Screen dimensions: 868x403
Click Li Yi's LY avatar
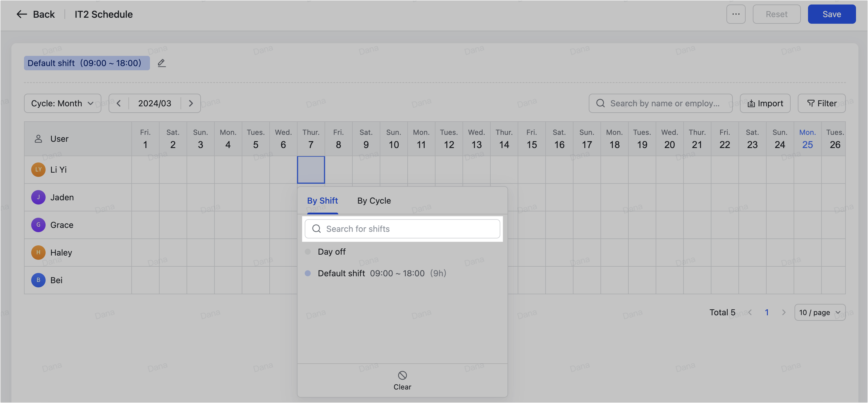click(38, 170)
